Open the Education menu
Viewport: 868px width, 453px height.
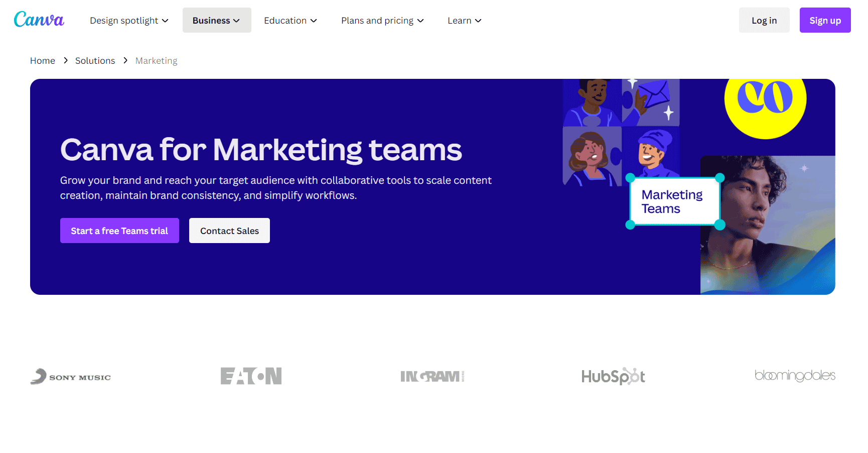click(x=291, y=21)
